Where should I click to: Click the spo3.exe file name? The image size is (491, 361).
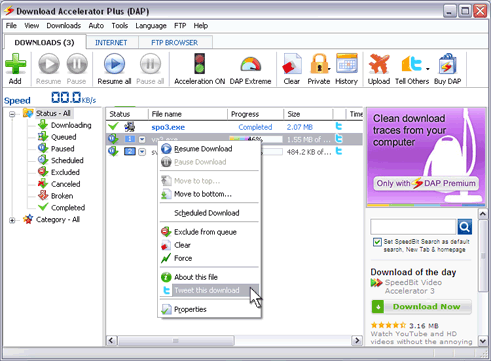[168, 127]
